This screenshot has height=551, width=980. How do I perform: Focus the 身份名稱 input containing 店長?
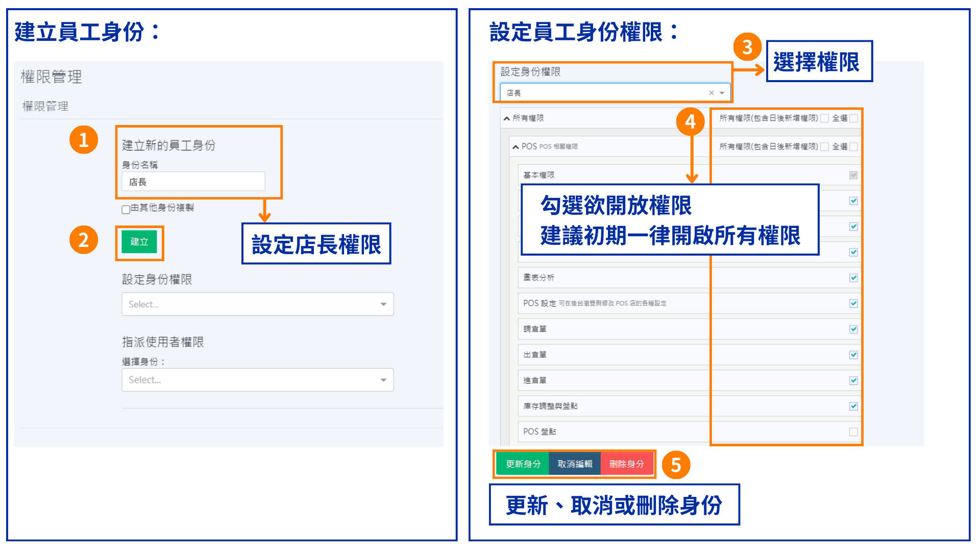click(193, 182)
